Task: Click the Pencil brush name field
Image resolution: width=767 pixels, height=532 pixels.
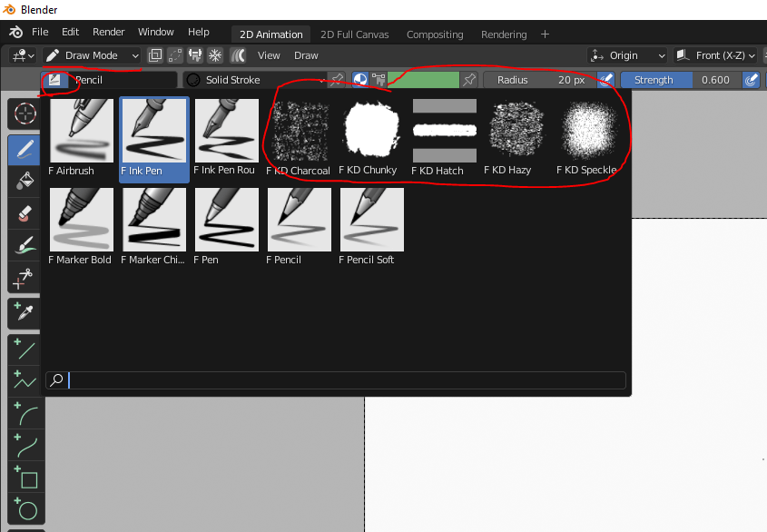Action: [123, 80]
